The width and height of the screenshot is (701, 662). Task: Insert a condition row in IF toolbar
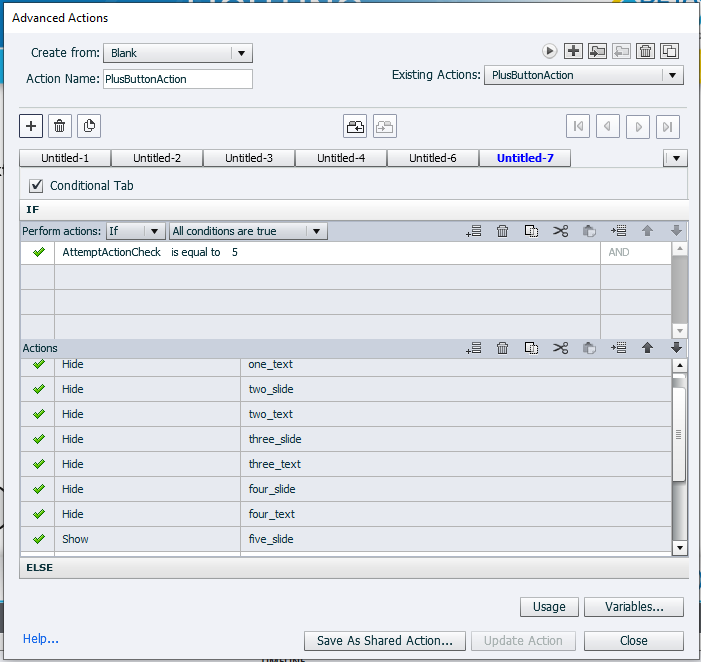click(x=619, y=231)
